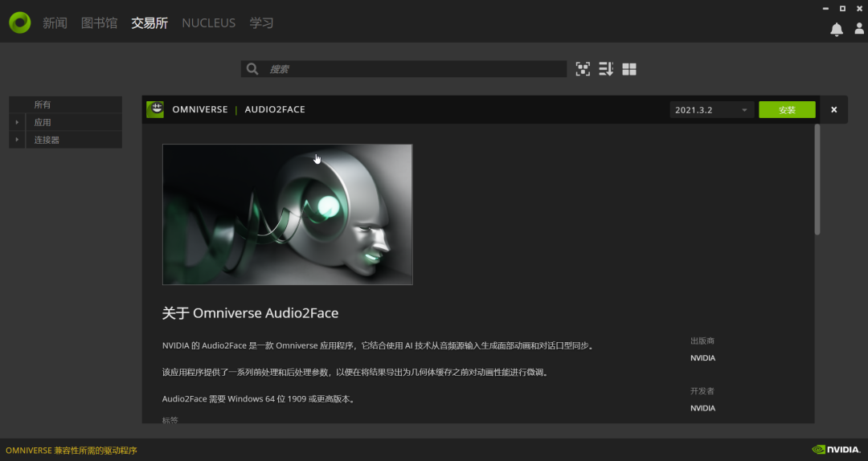Click the OMNIVERSE text in panel header

point(200,109)
